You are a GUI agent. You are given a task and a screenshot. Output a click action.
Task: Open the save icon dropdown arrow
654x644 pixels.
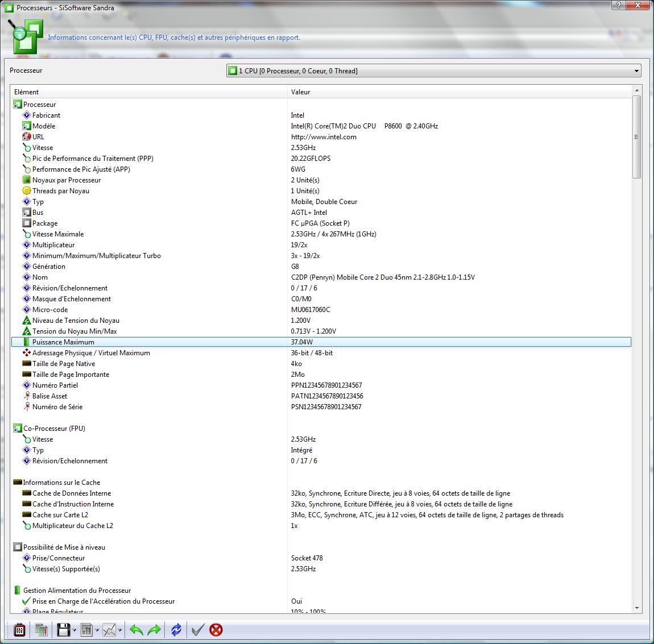[74, 630]
